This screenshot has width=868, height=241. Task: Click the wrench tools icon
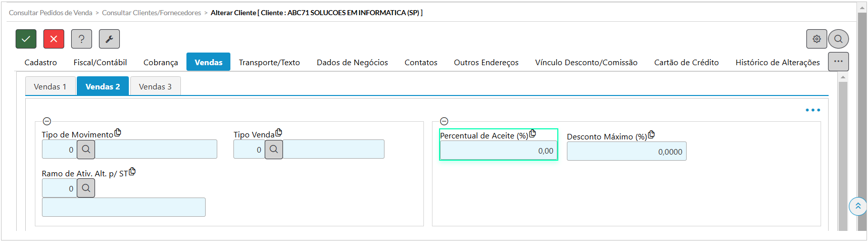[109, 39]
